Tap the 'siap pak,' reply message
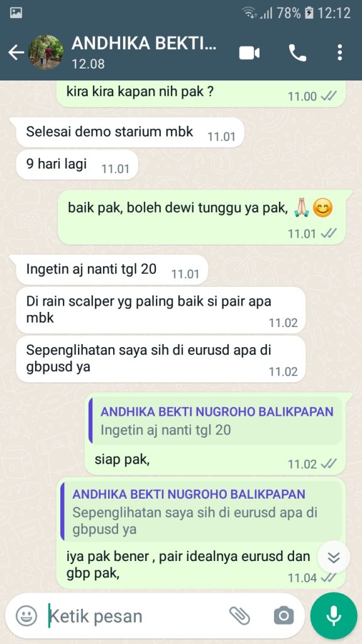The height and width of the screenshot is (644, 362). point(215,434)
